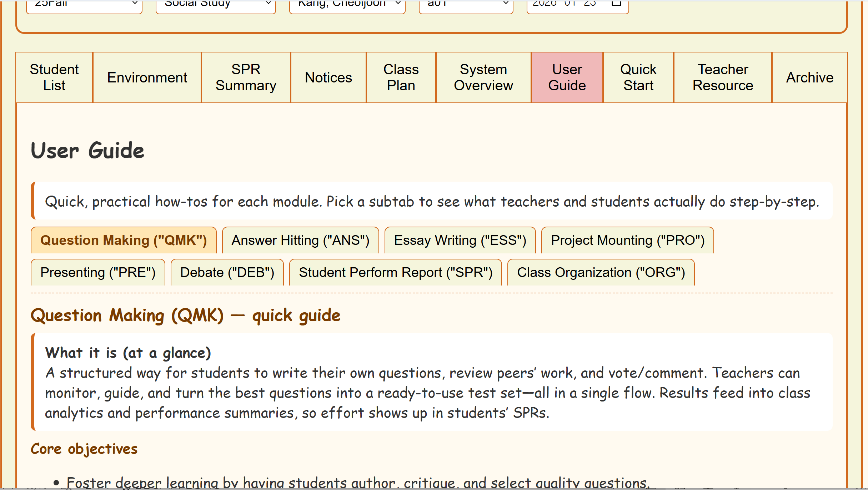Open the a01 class dropdown
This screenshot has width=868, height=490.
466,5
